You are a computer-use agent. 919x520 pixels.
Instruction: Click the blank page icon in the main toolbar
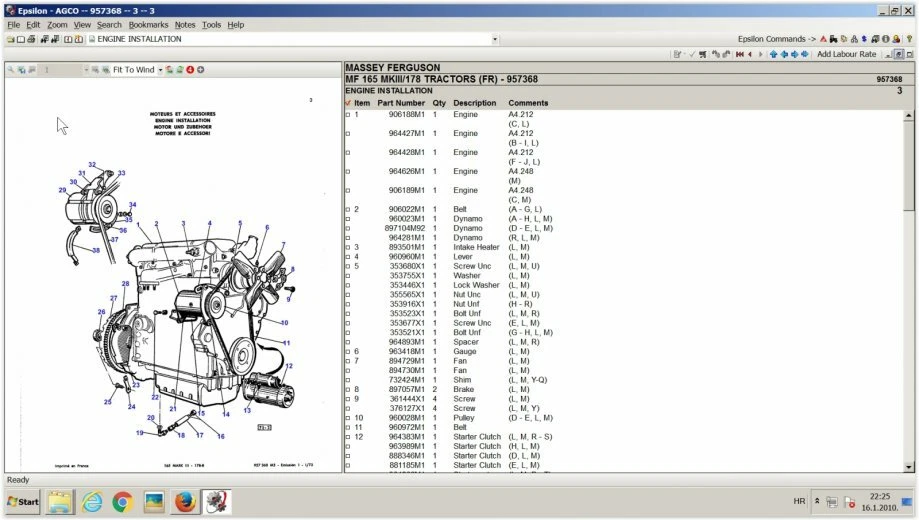tap(21, 39)
